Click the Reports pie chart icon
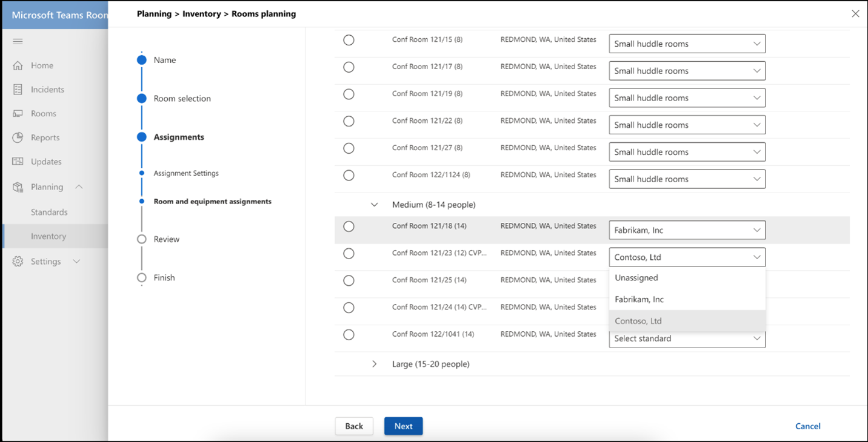This screenshot has height=442, width=868. pos(18,137)
